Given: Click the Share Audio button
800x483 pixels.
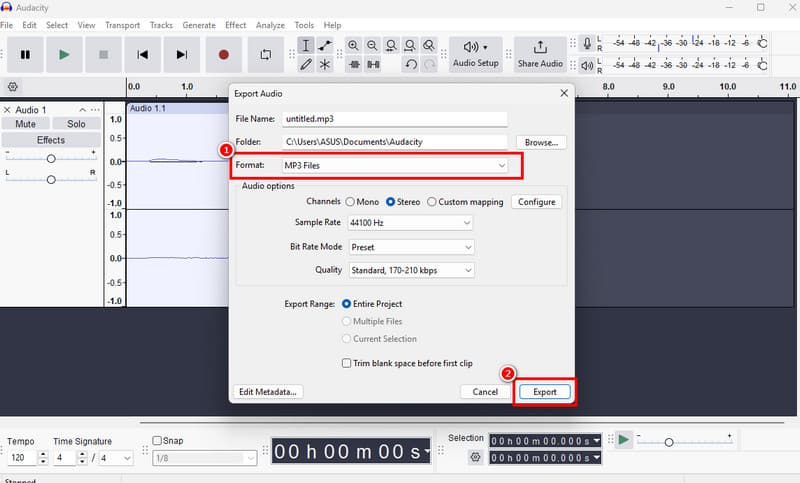Looking at the screenshot, I should 540,55.
